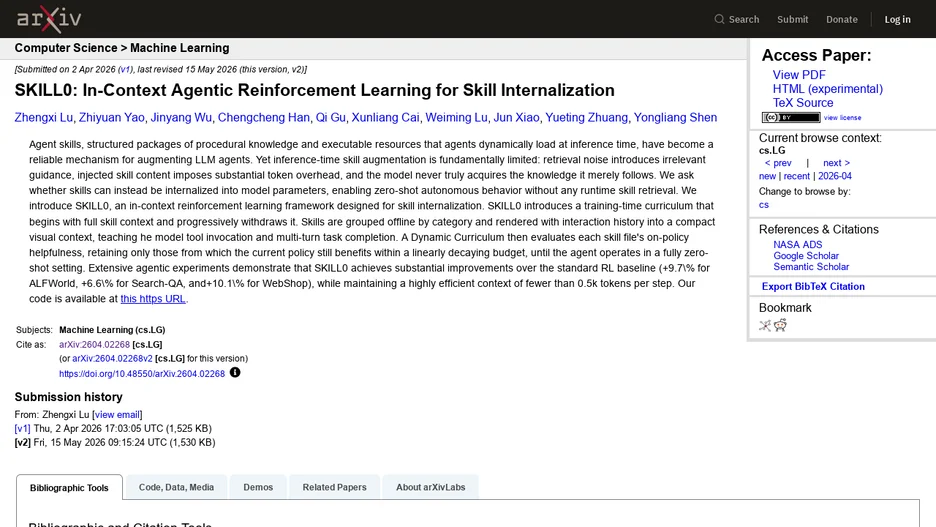This screenshot has height=527, width=936.
Task: Open Google Scholar citations
Action: [806, 255]
